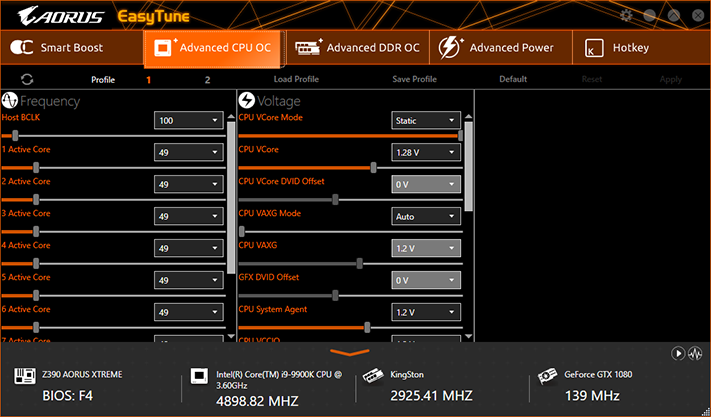Click the Apply button
Screen dimensions: 711x417
pyautogui.click(x=671, y=79)
